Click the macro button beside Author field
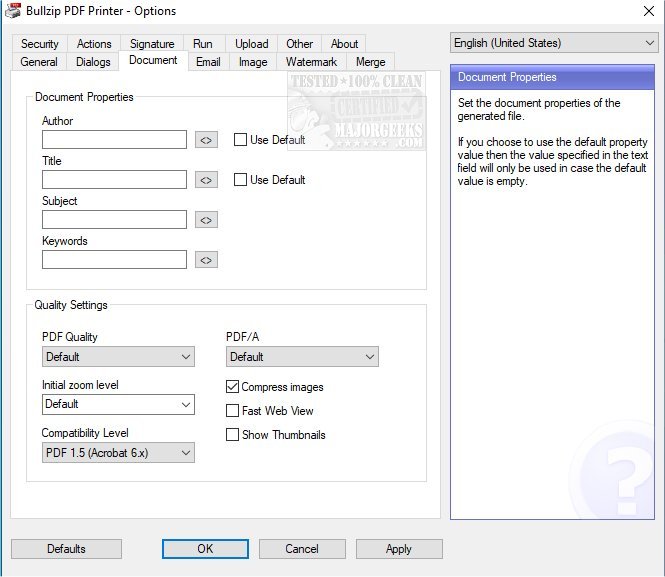665x577 pixels. tap(206, 140)
